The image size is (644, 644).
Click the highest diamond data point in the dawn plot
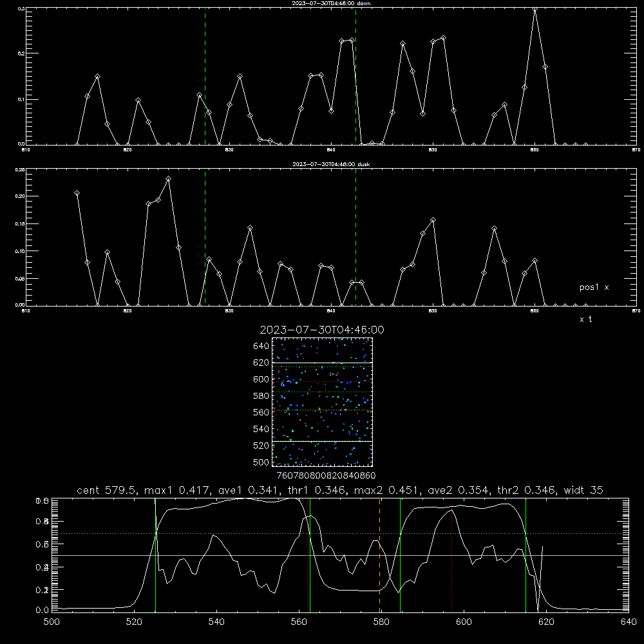[535, 8]
